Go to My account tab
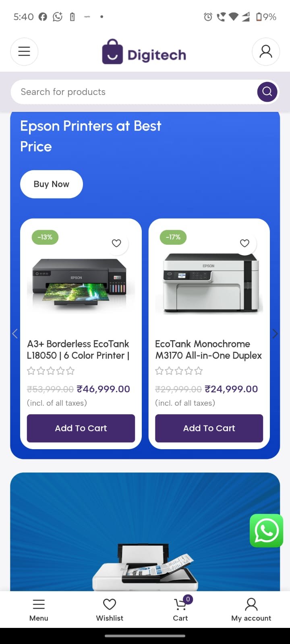The height and width of the screenshot is (644, 290). pyautogui.click(x=251, y=609)
